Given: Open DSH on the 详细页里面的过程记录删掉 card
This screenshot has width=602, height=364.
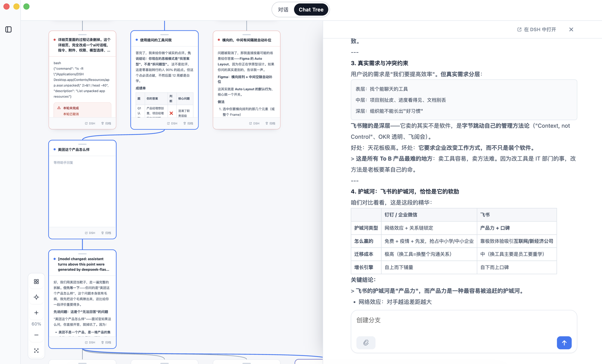Looking at the screenshot, I should pos(90,123).
